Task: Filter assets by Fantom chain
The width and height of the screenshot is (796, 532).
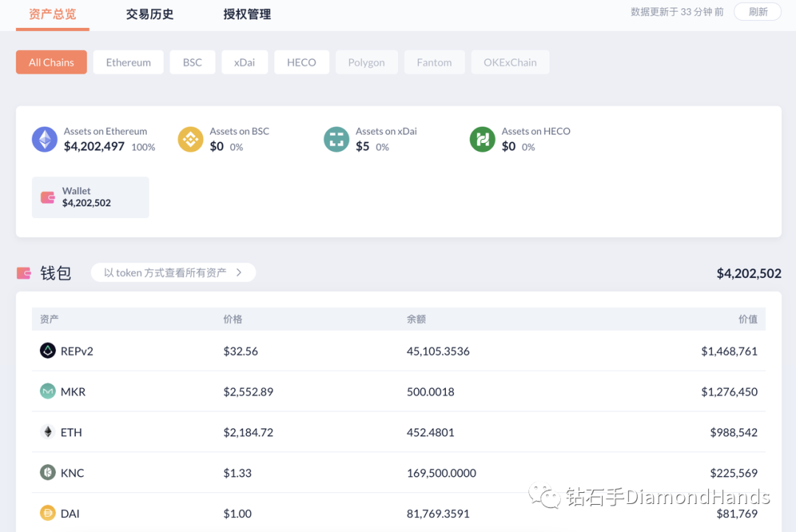Action: [x=435, y=63]
